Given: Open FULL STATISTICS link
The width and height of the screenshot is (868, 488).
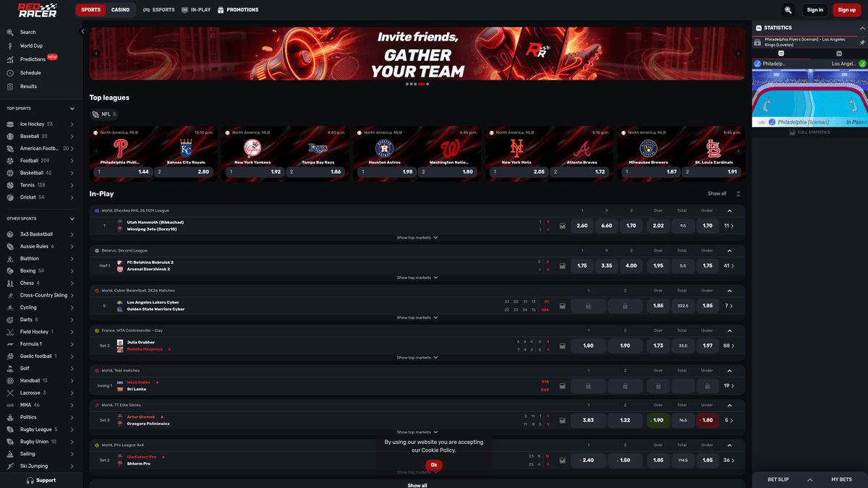Looking at the screenshot, I should [x=810, y=132].
